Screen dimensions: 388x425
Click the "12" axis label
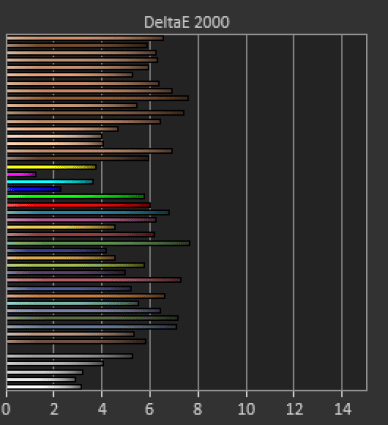[295, 409]
